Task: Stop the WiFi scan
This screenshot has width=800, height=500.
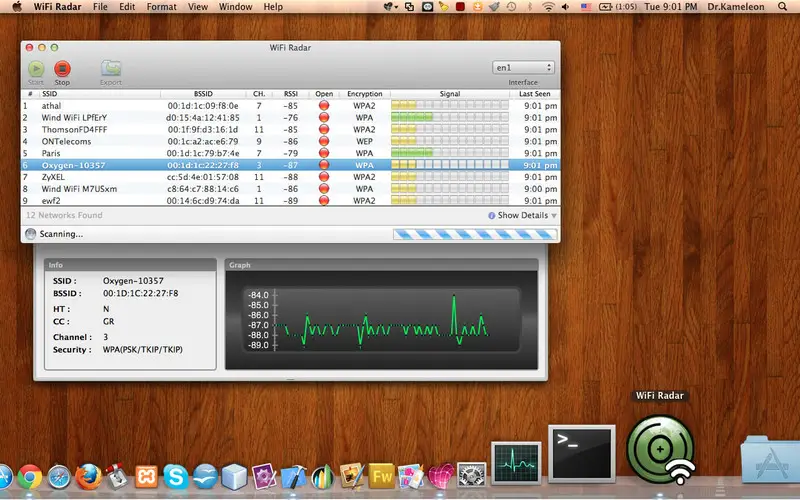Action: tap(62, 69)
